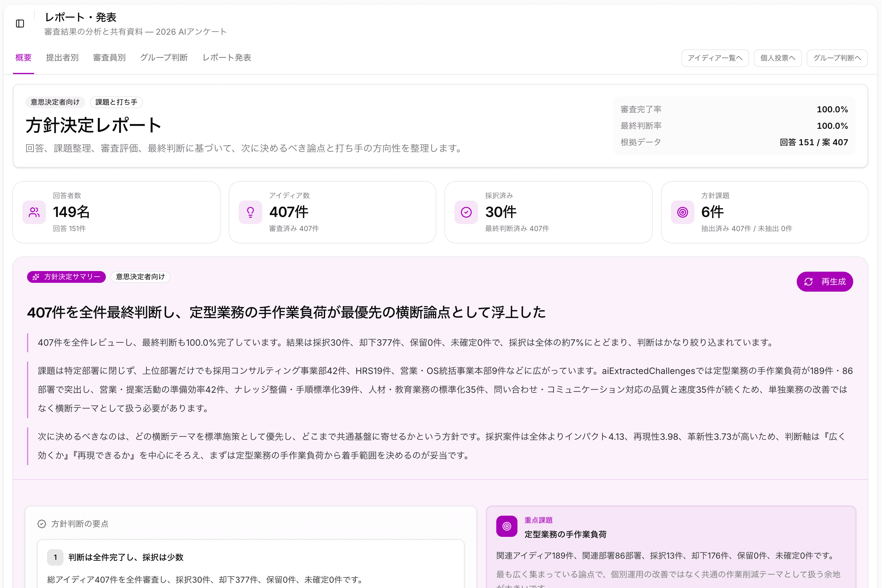Go to the レポート発表 tab
The image size is (882, 588).
point(227,57)
